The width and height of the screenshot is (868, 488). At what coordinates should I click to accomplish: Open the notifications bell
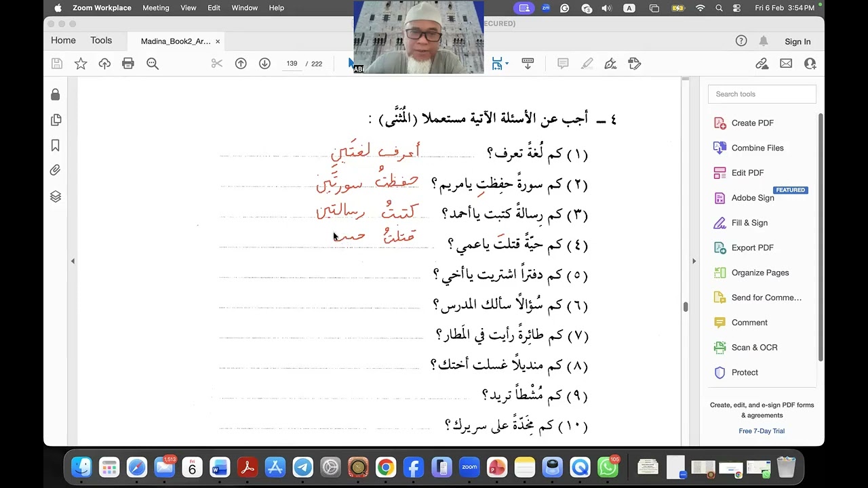point(764,41)
